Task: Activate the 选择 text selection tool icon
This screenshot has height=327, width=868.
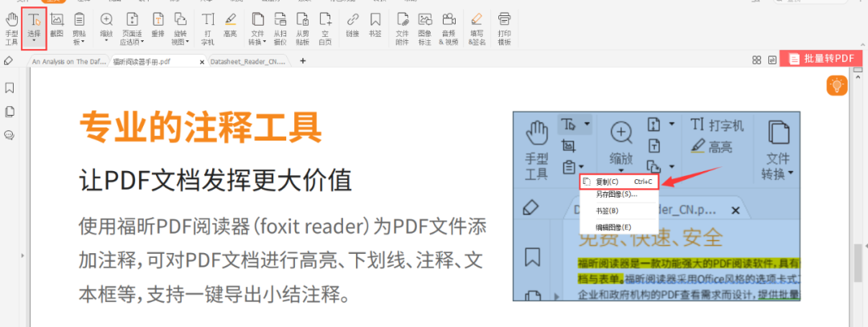Action: tap(35, 20)
